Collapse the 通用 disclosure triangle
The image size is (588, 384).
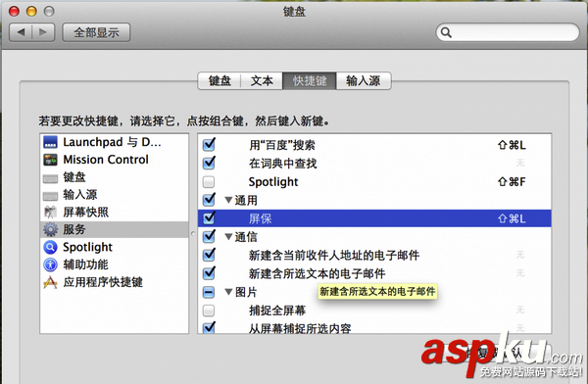pos(228,200)
